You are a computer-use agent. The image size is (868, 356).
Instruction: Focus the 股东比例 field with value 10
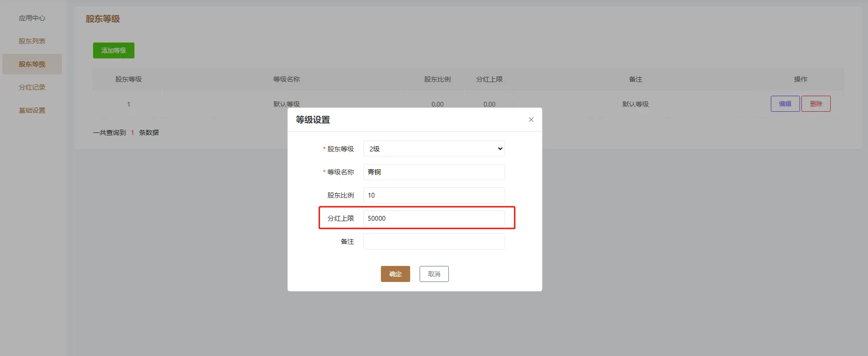[434, 195]
